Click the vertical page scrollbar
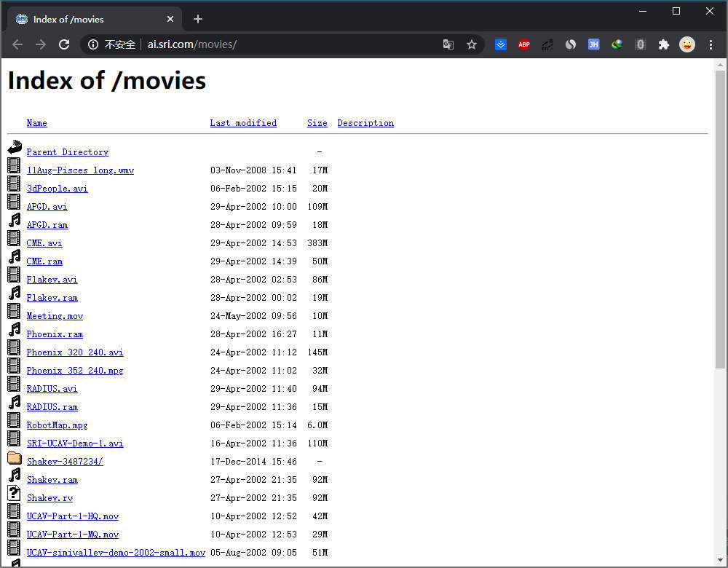 (720, 218)
